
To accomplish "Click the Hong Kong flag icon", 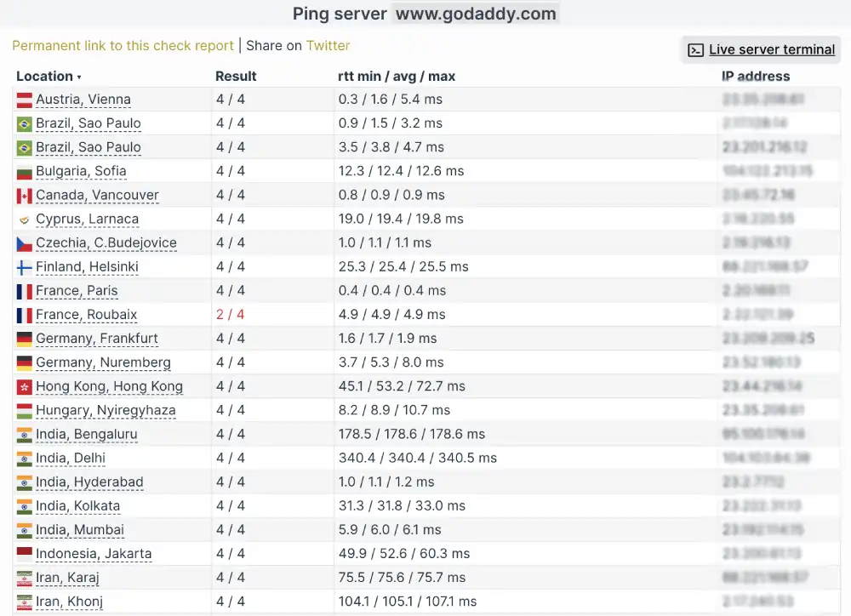I will [x=23, y=386].
